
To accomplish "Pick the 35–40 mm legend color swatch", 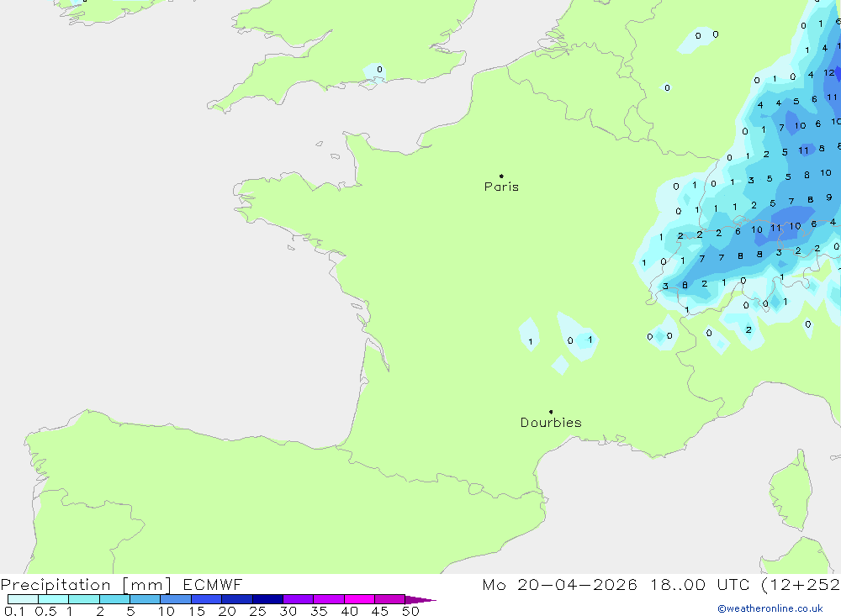I will coord(328,599).
